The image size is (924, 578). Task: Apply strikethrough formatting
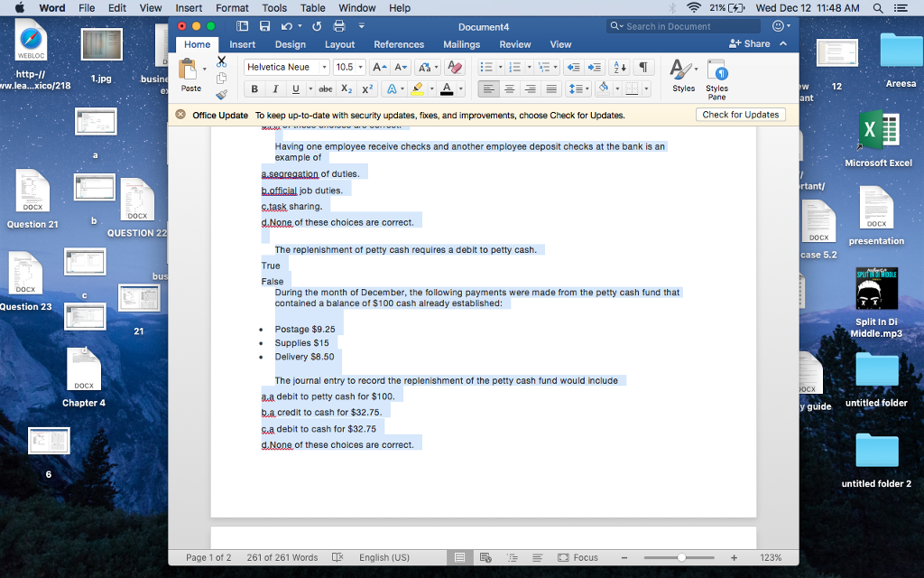(x=326, y=89)
